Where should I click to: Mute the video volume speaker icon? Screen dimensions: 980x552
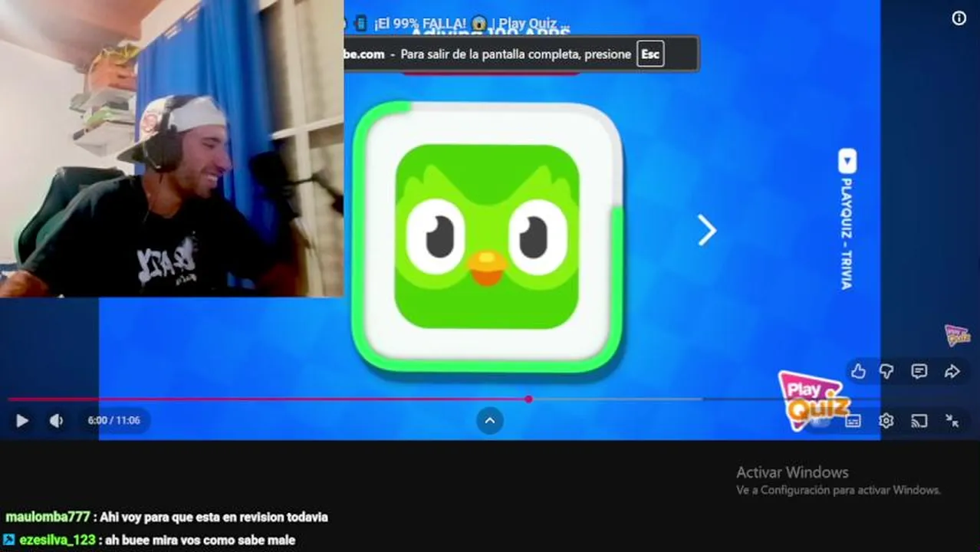tap(56, 420)
